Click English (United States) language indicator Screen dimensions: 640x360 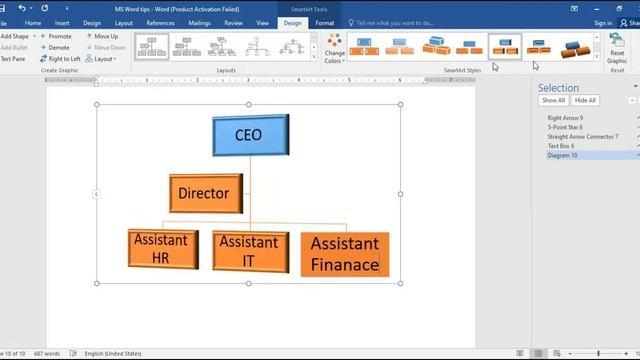point(113,353)
